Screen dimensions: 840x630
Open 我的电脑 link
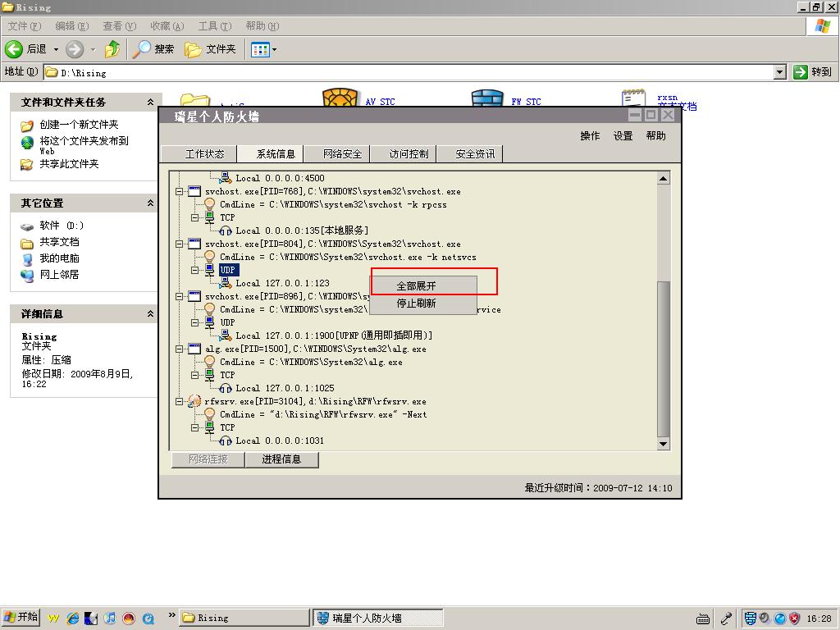59,258
